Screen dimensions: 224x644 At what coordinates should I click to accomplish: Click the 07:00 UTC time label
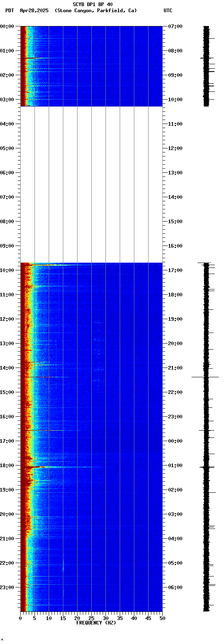pyautogui.click(x=175, y=26)
